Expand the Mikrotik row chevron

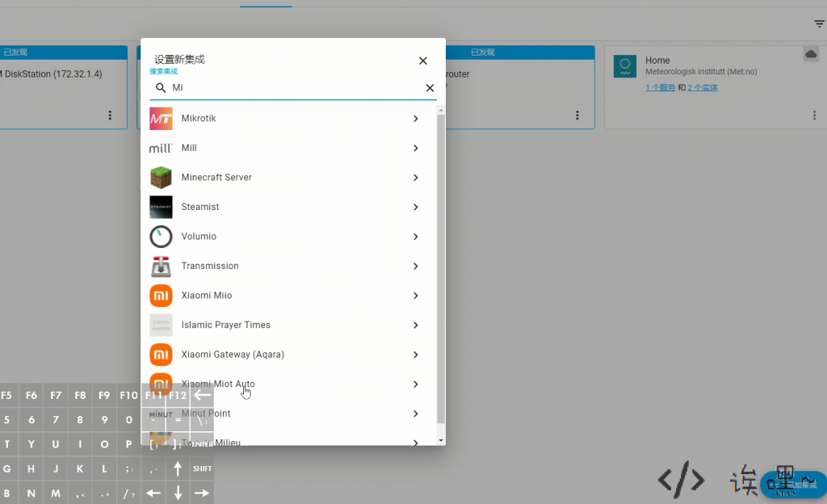(416, 119)
